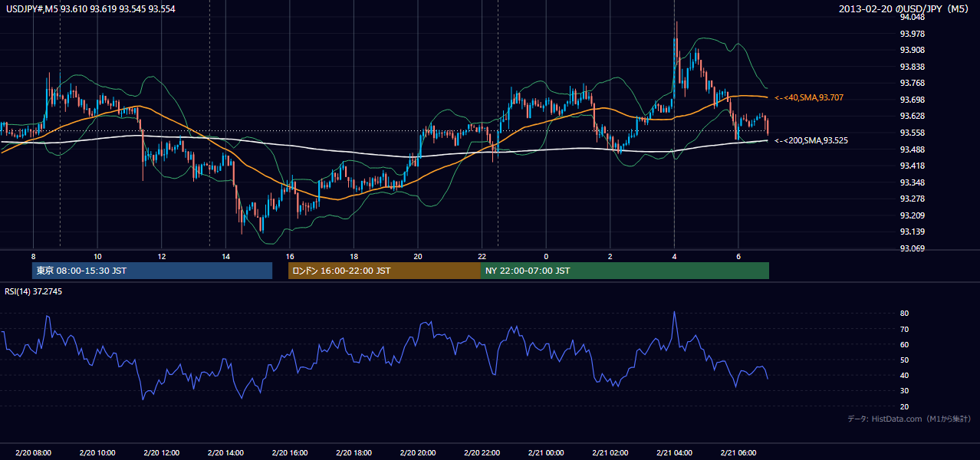Click the 2/21 06:00 time axis label
The width and height of the screenshot is (980, 460).
[x=738, y=453]
